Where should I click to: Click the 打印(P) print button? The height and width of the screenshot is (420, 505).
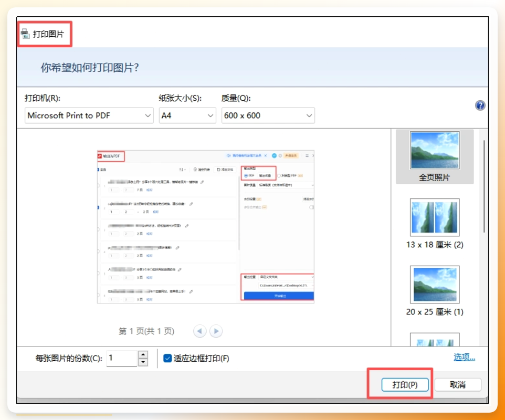405,385
